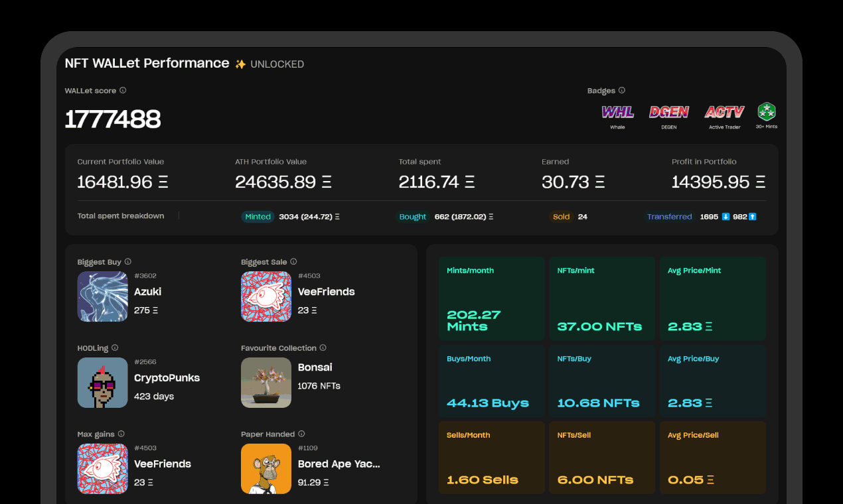The image size is (843, 504).
Task: Select the NFTs/Sell card
Action: 602,458
